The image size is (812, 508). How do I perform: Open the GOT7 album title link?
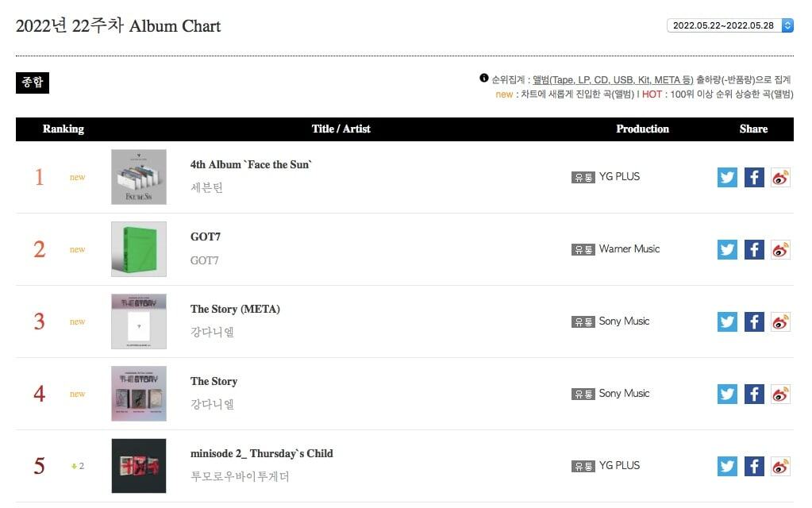tap(205, 237)
